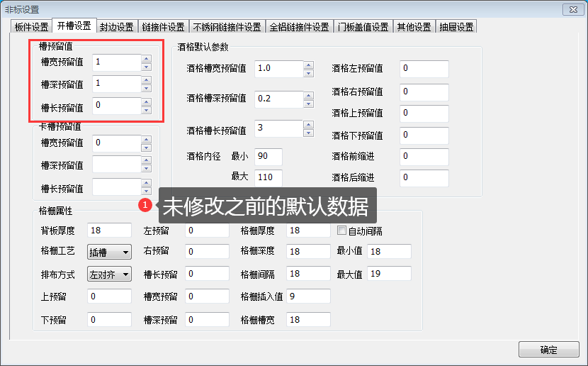Viewport: 588px width, 366px height.
Task: Click the 酒格左预留值 input field
Action: [424, 69]
